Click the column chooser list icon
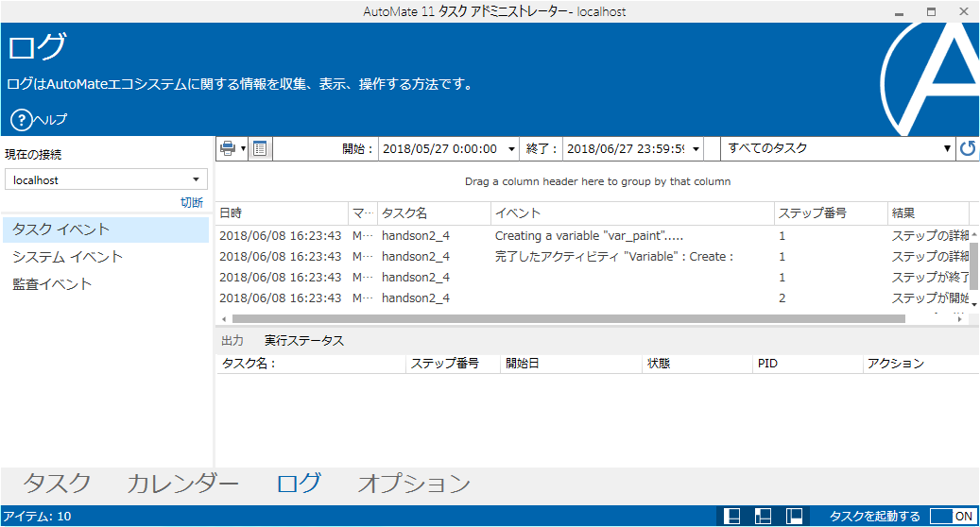The image size is (980, 527). [260, 148]
